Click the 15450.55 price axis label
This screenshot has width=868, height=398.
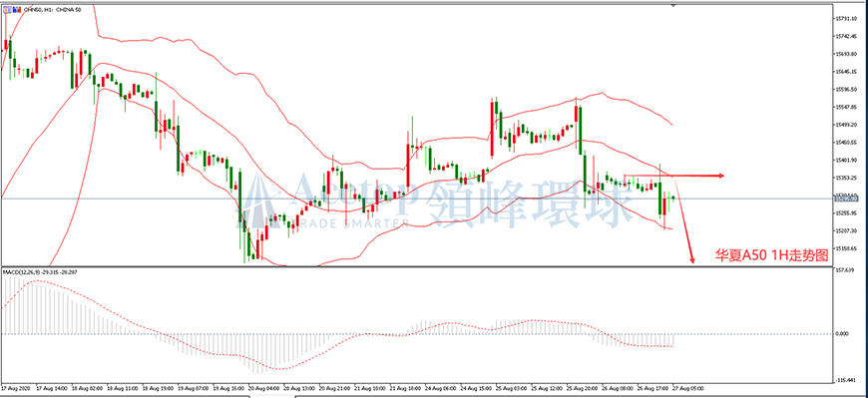tap(845, 143)
